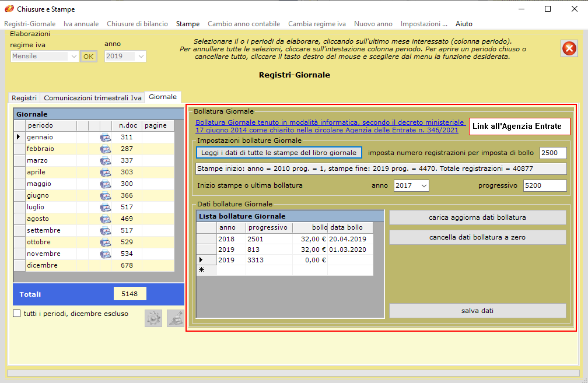Enable 'tutti i periodi, dicembre escluso' checkbox

coord(17,314)
